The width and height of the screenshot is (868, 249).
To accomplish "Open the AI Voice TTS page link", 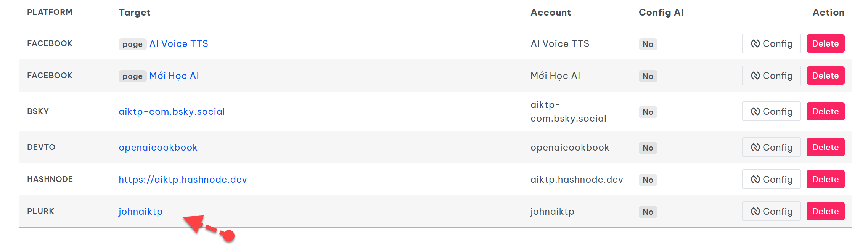I will [178, 44].
